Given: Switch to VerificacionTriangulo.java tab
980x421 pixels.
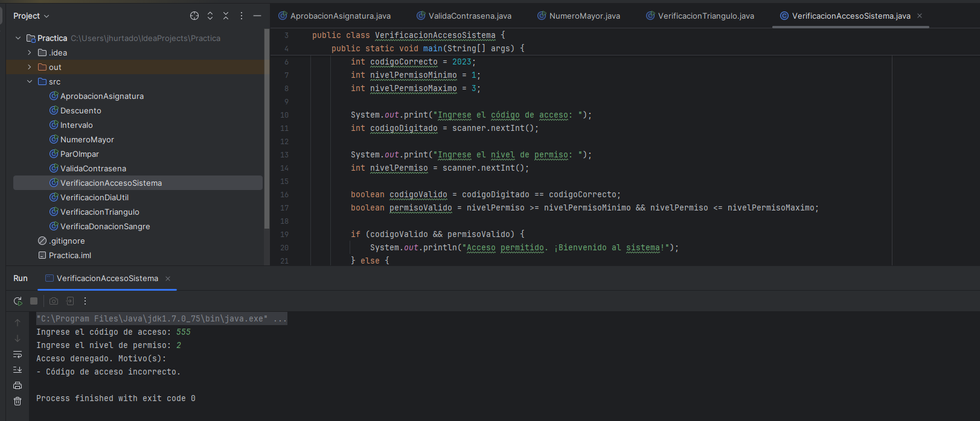Looking at the screenshot, I should (x=700, y=16).
